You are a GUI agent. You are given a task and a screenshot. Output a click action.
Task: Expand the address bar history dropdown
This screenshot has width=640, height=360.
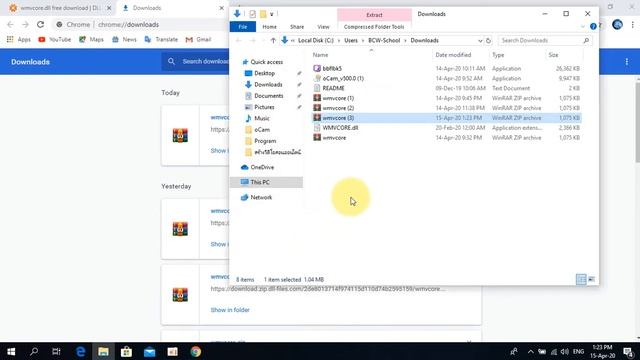tap(480, 40)
